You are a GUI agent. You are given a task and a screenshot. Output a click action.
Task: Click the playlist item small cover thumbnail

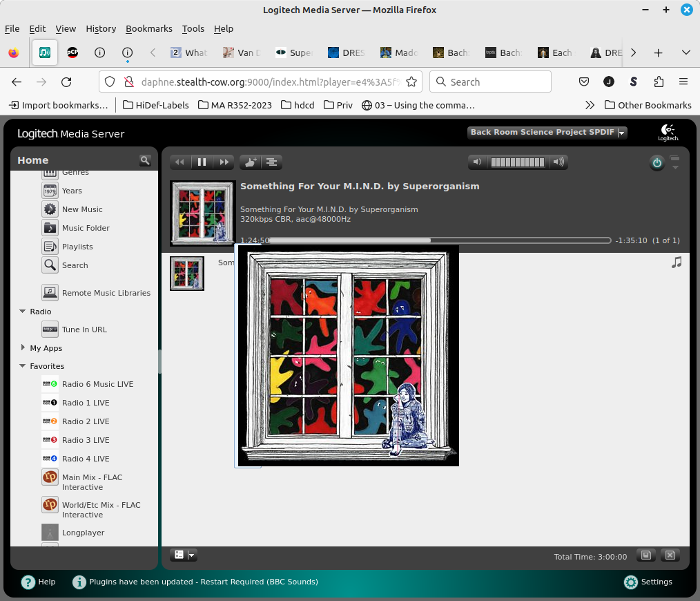point(187,274)
